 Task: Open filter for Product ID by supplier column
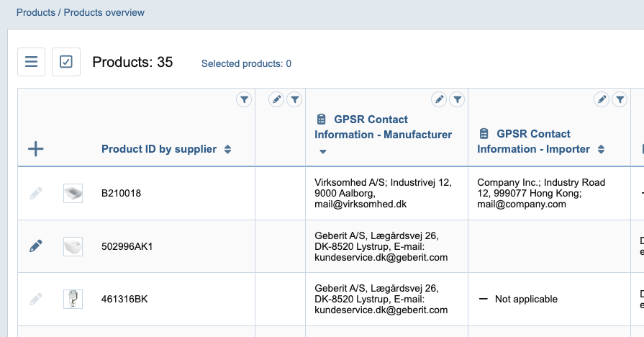coord(244,99)
